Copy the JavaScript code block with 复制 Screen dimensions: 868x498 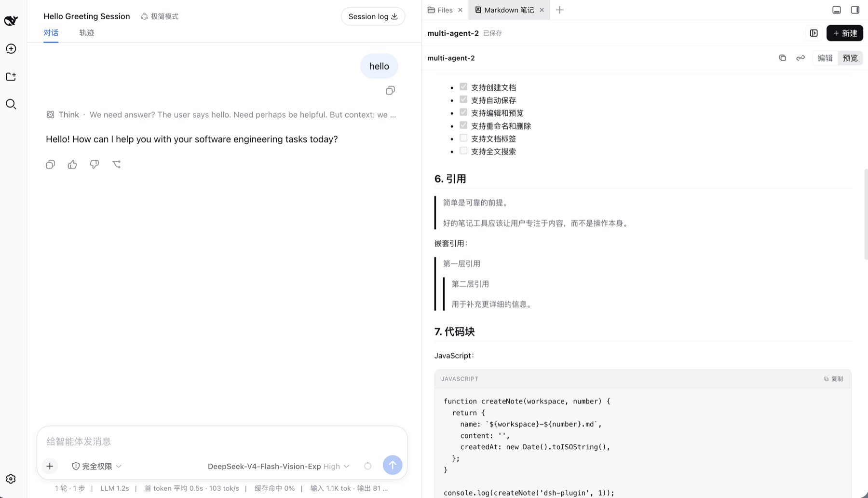coord(834,379)
